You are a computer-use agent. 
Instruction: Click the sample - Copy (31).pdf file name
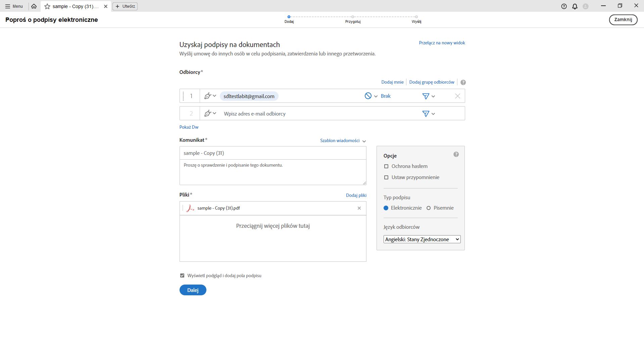pos(218,208)
